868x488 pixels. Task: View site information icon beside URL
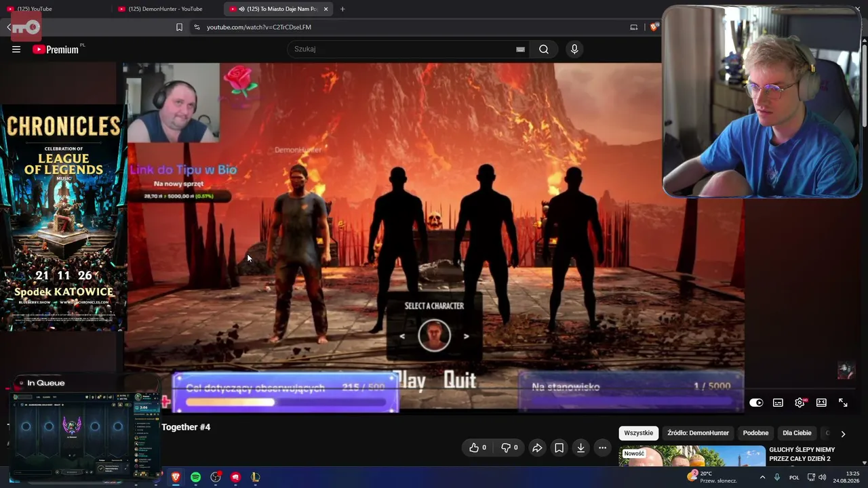tap(197, 27)
